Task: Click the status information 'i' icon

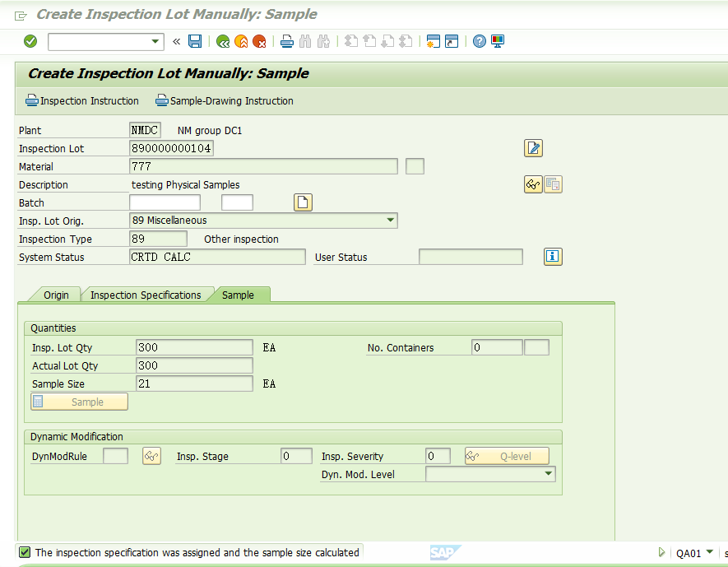Action: [x=553, y=256]
